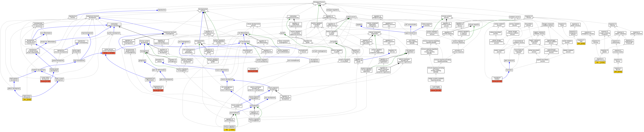Image resolution: width=644 pixels, height=132 pixels.
Task: Click the 'brain development' node
Action: pyautogui.click(x=79, y=60)
